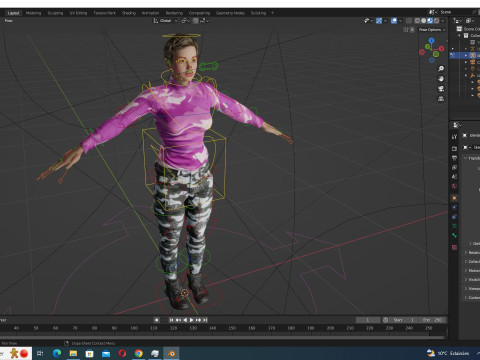Screen dimensions: 480x360
Task: Open the Tool properties tab
Action: (454, 136)
